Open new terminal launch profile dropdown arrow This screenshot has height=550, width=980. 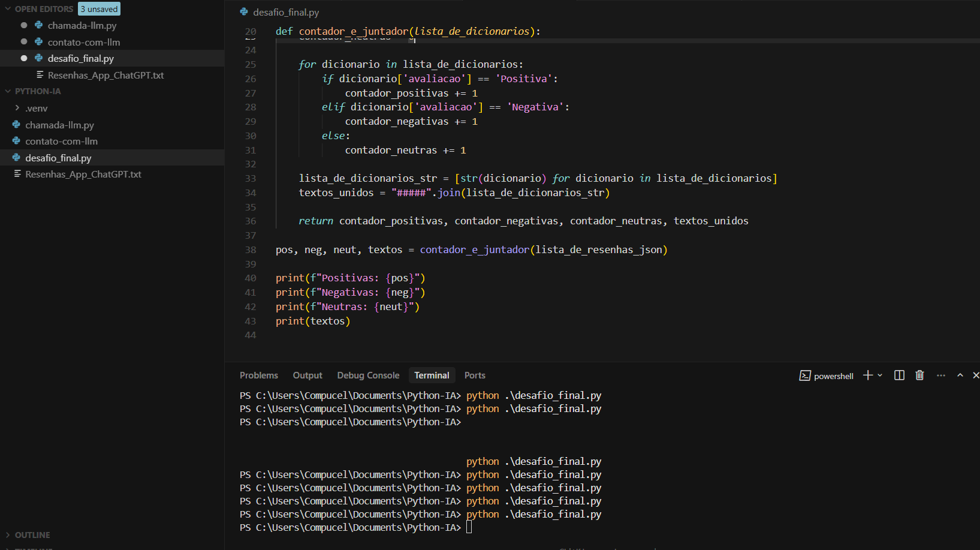point(880,375)
